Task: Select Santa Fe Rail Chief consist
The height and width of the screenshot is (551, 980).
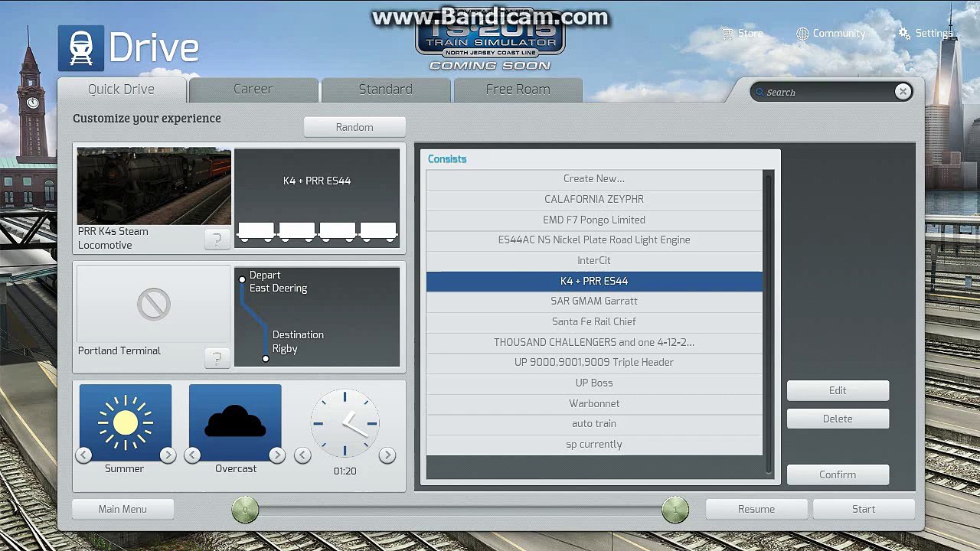Action: 594,321
